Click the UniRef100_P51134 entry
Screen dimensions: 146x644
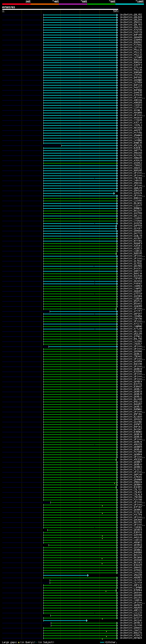[131, 50]
